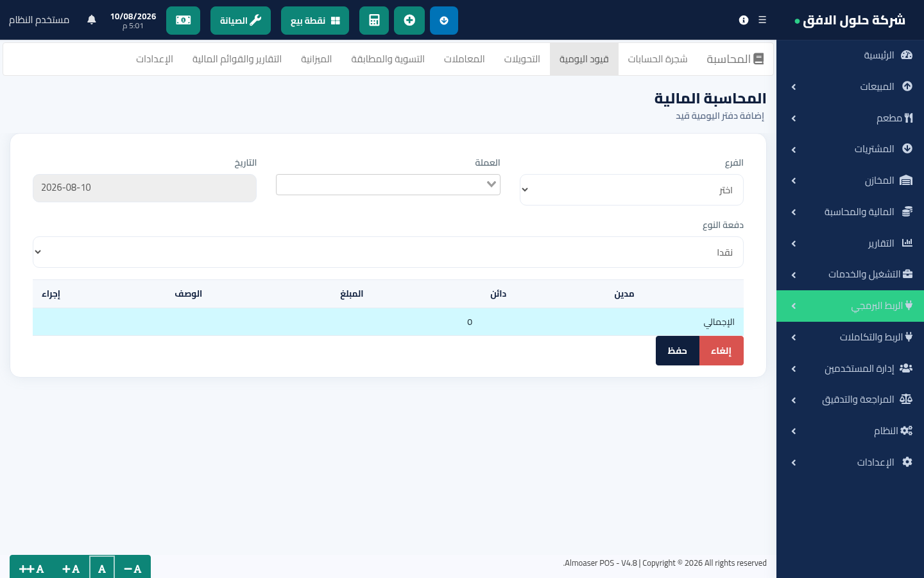Click the المحاسبة book icon
This screenshot has width=924, height=578.
758,59
